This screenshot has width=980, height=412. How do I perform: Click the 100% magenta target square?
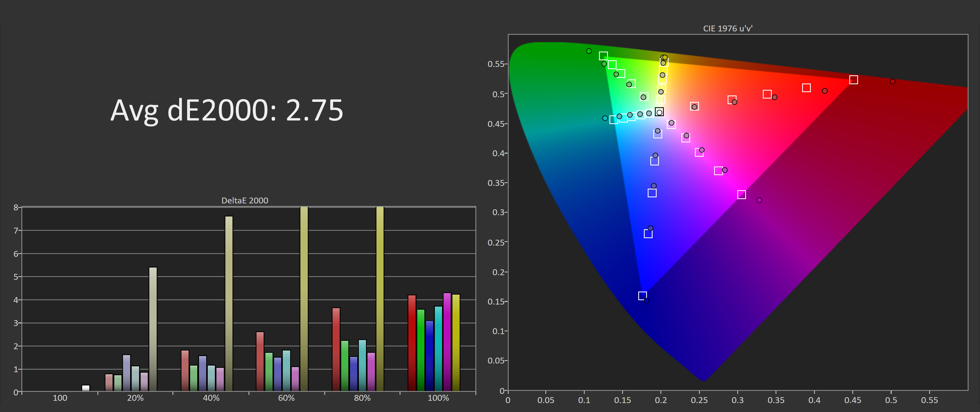coord(741,195)
